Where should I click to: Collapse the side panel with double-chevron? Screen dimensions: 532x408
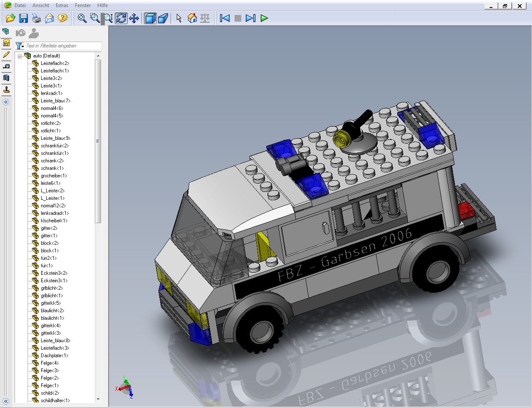click(x=6, y=102)
